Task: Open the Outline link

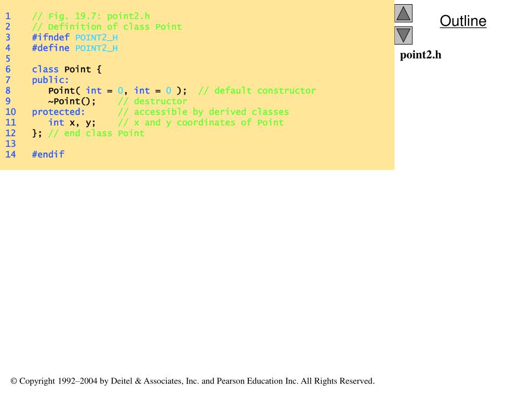Action: tap(463, 21)
